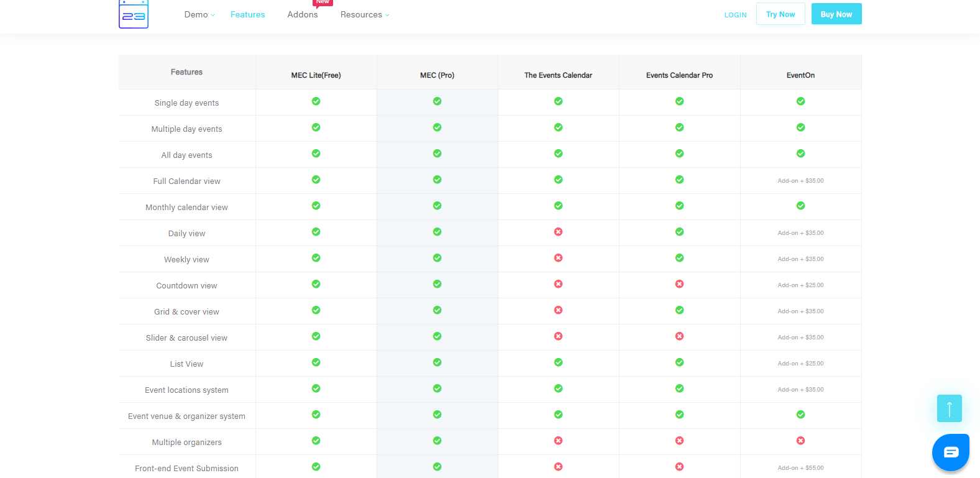
Task: Click the LOGIN link
Action: coord(735,15)
